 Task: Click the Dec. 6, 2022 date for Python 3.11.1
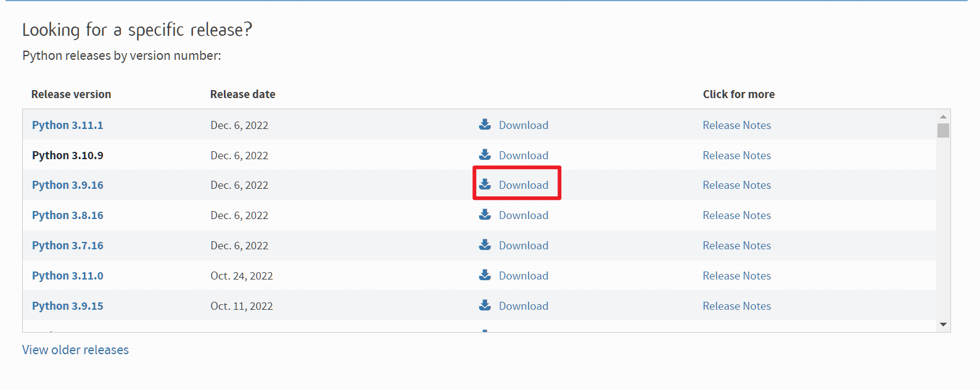coord(239,125)
